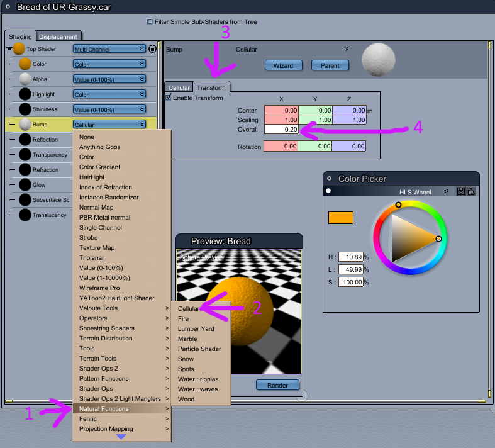Image resolution: width=495 pixels, height=448 pixels.
Task: Open the Top Shader Multi Channel dropdown
Action: [x=109, y=49]
